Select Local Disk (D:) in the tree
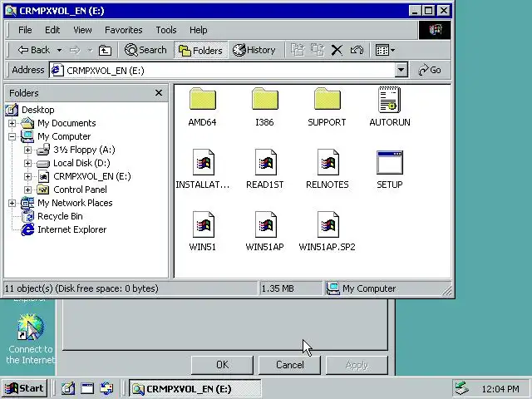The width and height of the screenshot is (532, 399). pyautogui.click(x=81, y=163)
